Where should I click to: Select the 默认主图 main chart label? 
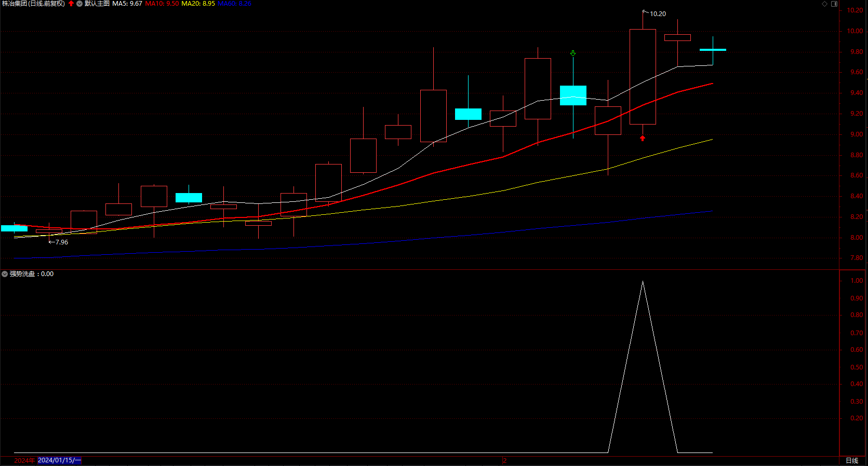click(97, 4)
